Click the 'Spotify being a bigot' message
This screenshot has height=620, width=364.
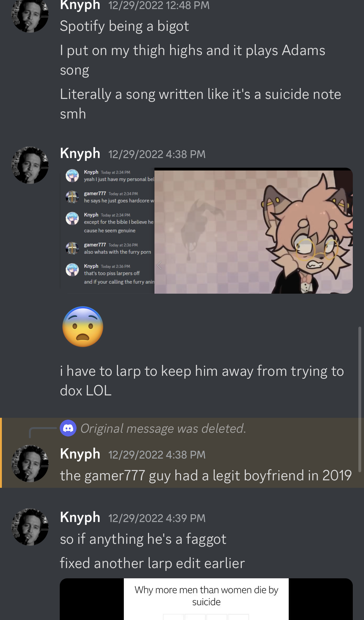tap(124, 26)
